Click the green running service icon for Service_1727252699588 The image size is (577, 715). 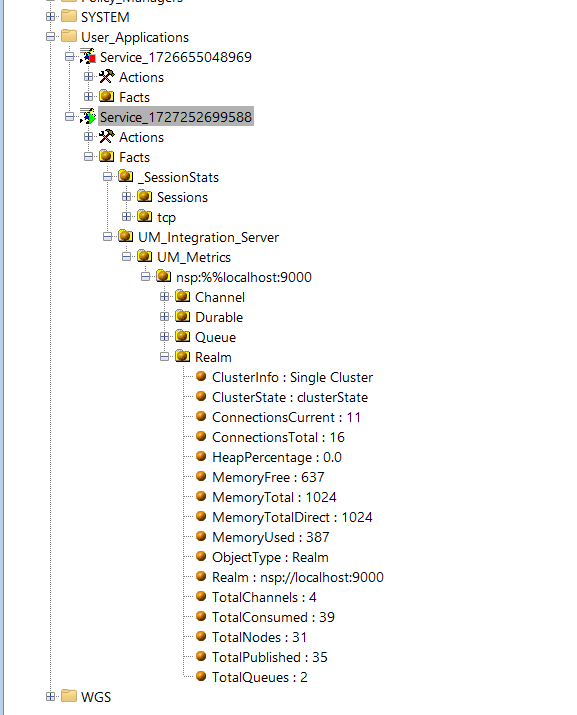(x=88, y=116)
